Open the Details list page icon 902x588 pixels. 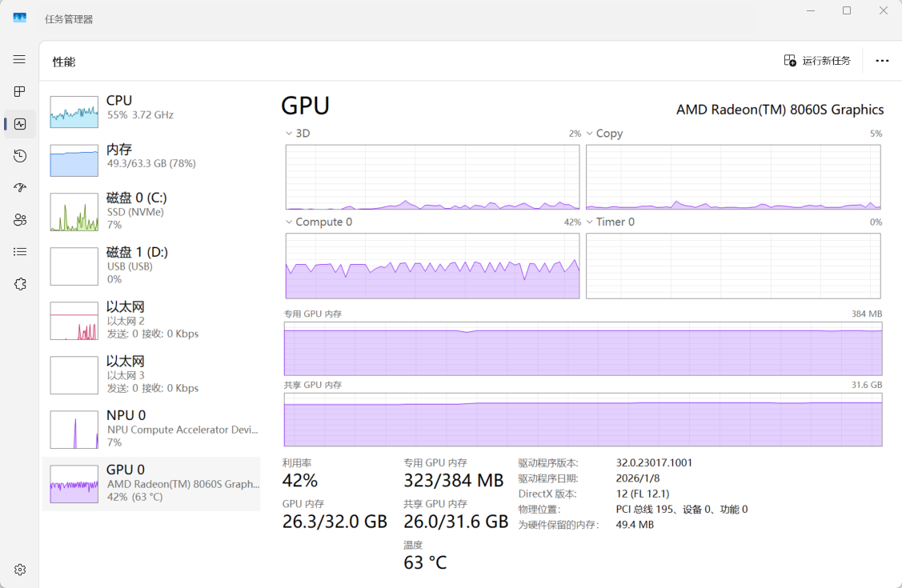pyautogui.click(x=20, y=252)
